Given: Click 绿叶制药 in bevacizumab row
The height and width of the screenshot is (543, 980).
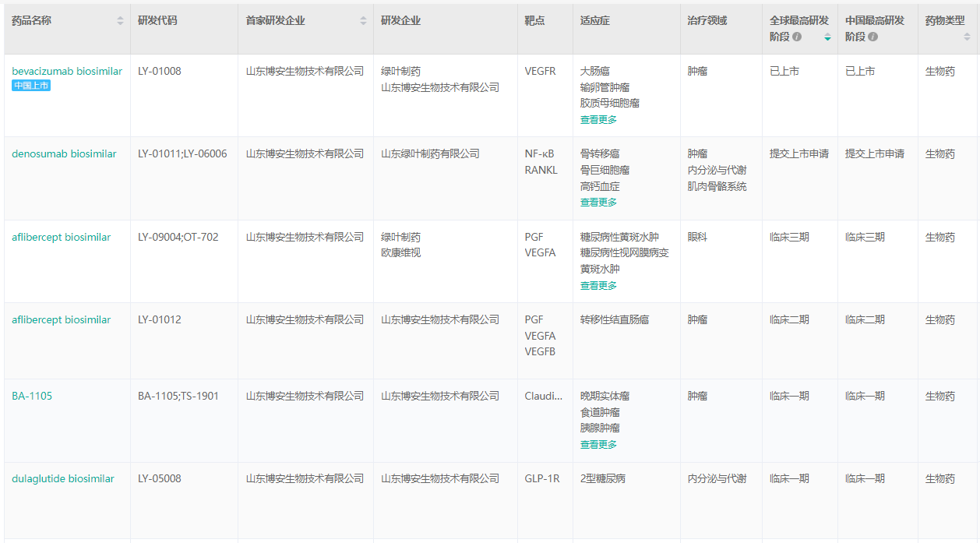Looking at the screenshot, I should click(x=400, y=71).
